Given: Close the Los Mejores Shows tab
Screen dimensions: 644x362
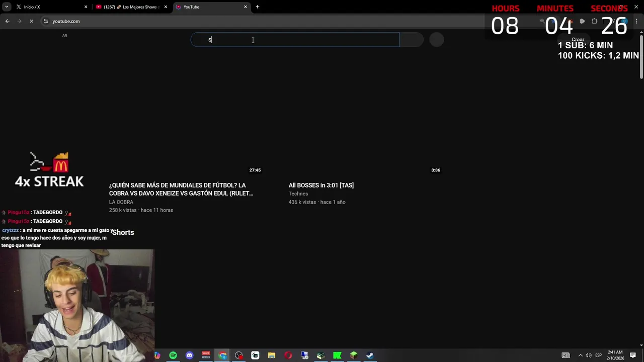Looking at the screenshot, I should coord(166,7).
